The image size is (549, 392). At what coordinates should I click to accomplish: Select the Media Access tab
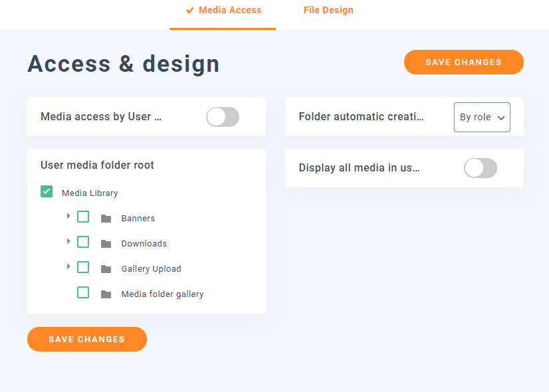pyautogui.click(x=223, y=11)
